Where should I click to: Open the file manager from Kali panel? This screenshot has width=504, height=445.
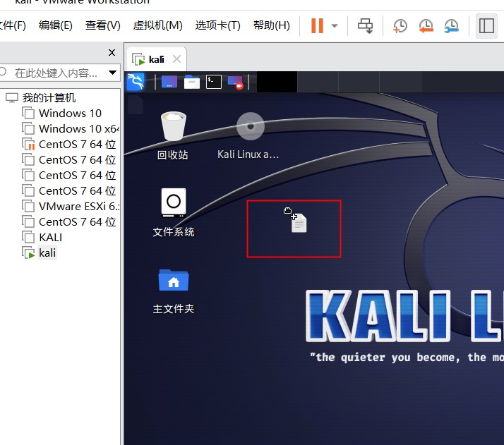tap(192, 82)
